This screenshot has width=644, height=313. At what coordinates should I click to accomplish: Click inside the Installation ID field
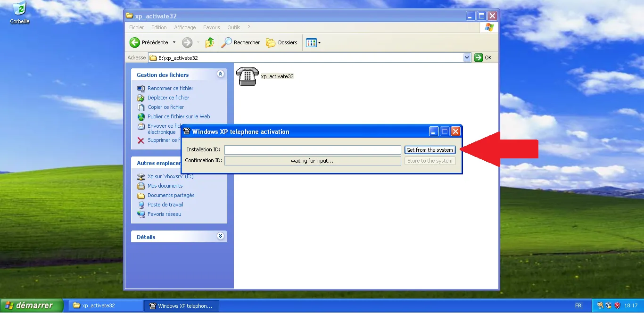313,149
